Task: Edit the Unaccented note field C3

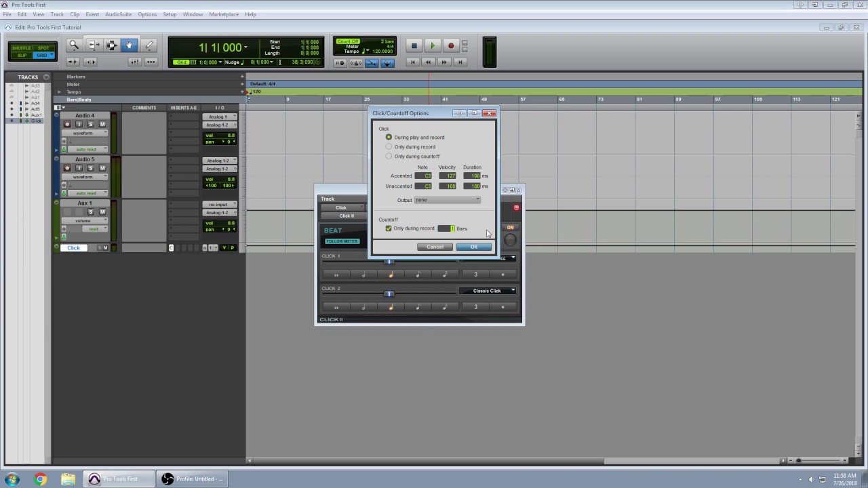Action: 424,186
